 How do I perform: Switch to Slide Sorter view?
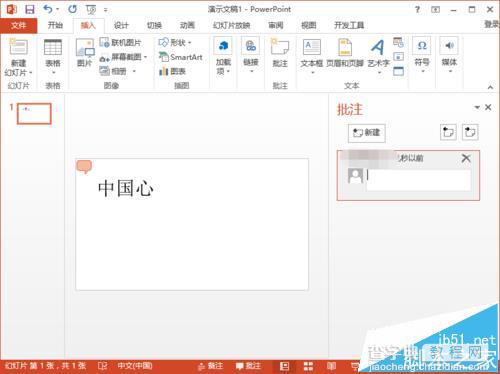click(x=308, y=366)
